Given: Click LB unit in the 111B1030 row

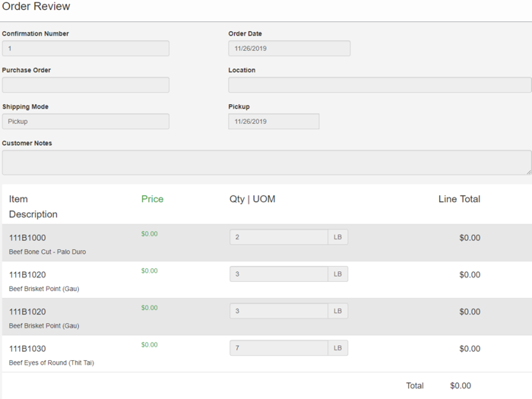Looking at the screenshot, I should coord(338,348).
